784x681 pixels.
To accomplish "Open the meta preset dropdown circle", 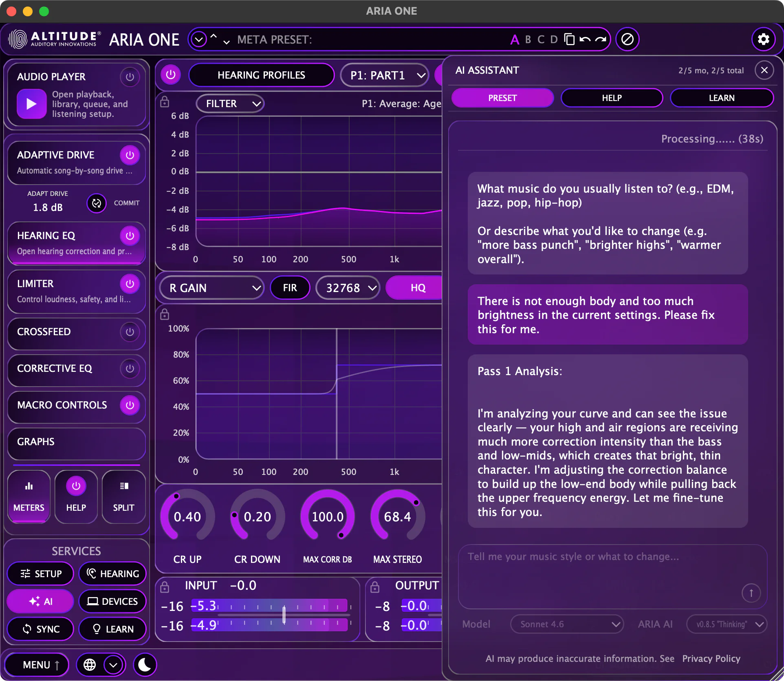I will [x=199, y=40].
